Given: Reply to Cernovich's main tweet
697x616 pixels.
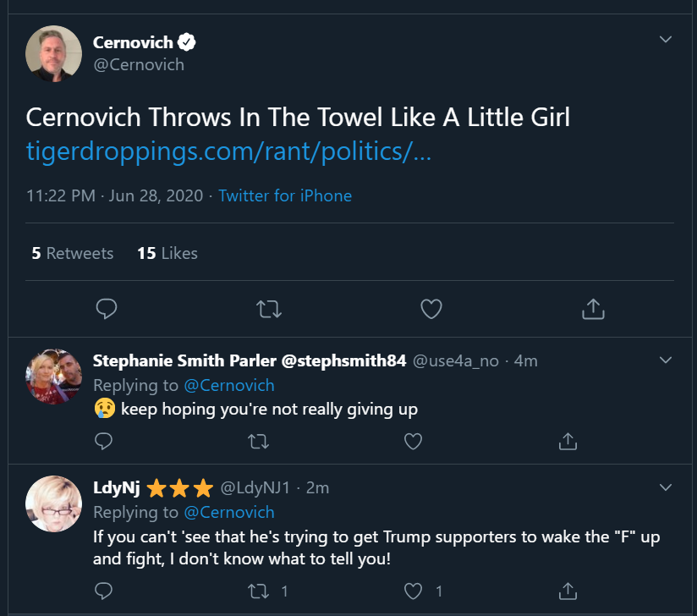Looking at the screenshot, I should pyautogui.click(x=106, y=309).
